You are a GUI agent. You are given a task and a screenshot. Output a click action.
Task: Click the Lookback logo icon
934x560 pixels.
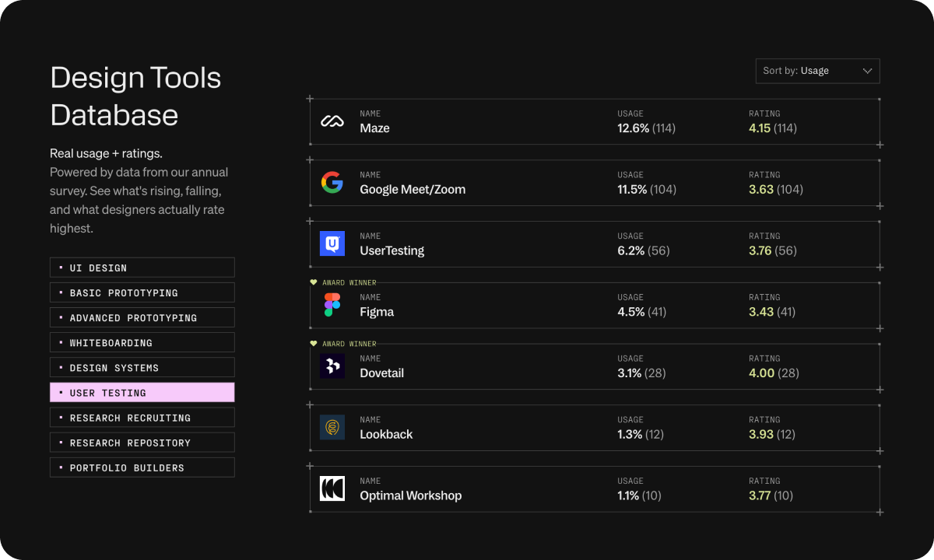332,427
